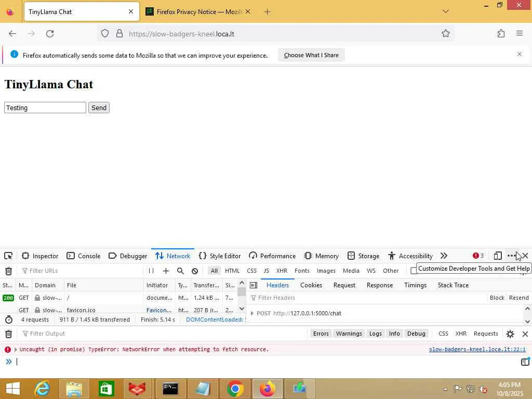Open the Storage tab
Image resolution: width=532 pixels, height=399 pixels.
pos(363,256)
